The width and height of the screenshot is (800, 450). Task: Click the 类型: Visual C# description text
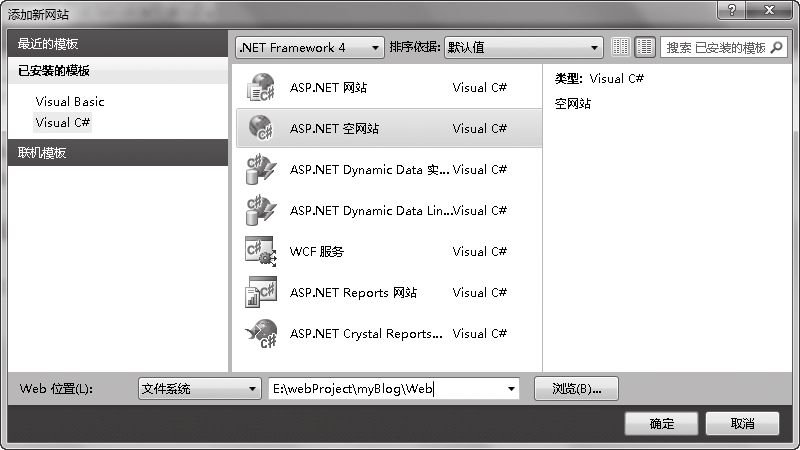click(599, 79)
